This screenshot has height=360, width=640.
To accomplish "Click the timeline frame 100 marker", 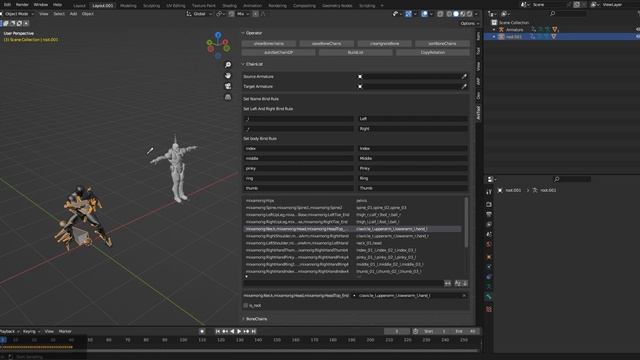I will [x=183, y=340].
